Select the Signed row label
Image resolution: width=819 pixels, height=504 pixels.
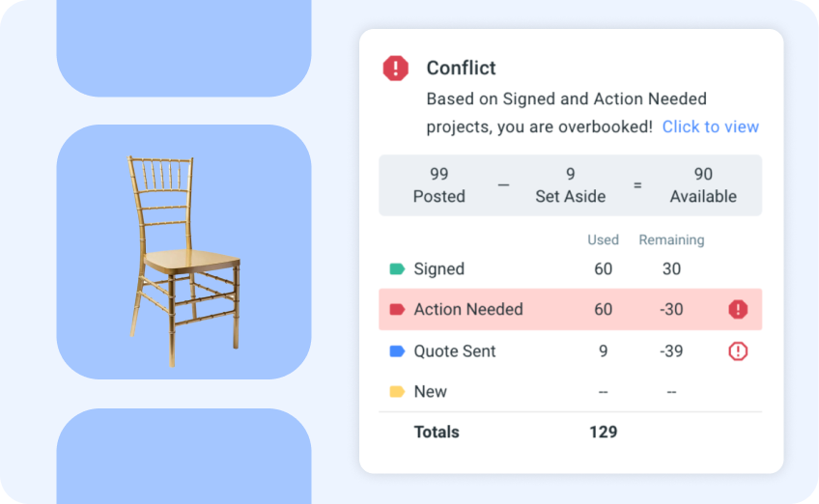(438, 269)
